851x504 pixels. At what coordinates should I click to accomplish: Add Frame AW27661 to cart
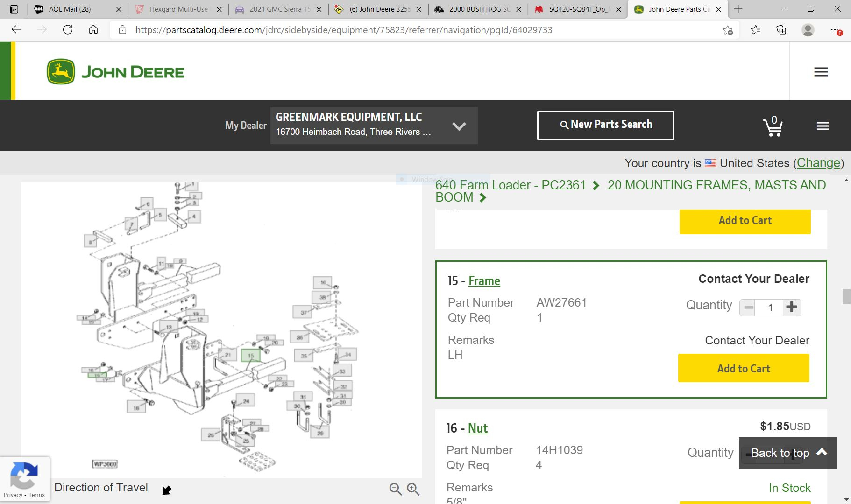tap(743, 368)
